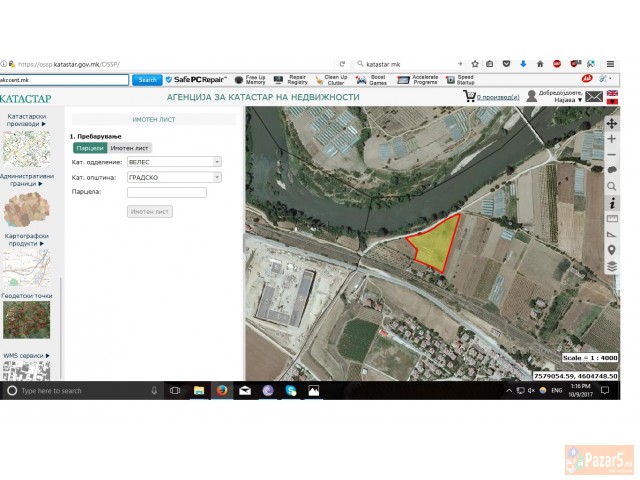Zoom in on the map
This screenshot has width=640, height=480.
tap(612, 139)
